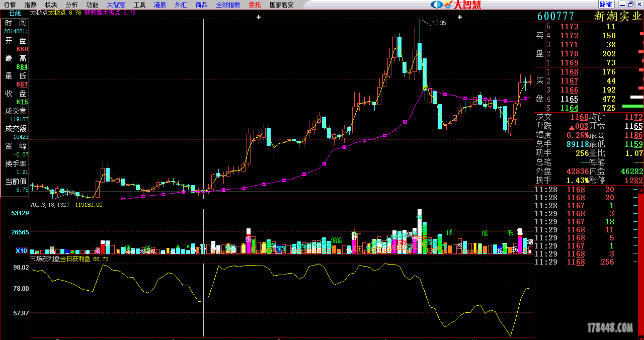Click the 涨停 value 1282
Image resolution: width=644 pixels, height=340 pixels.
coord(634,180)
